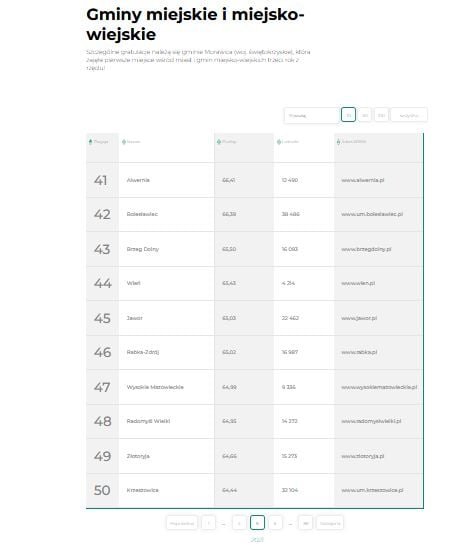The height and width of the screenshot is (549, 470).
Task: Open www.zlotoryja.pl website link
Action: point(362,456)
